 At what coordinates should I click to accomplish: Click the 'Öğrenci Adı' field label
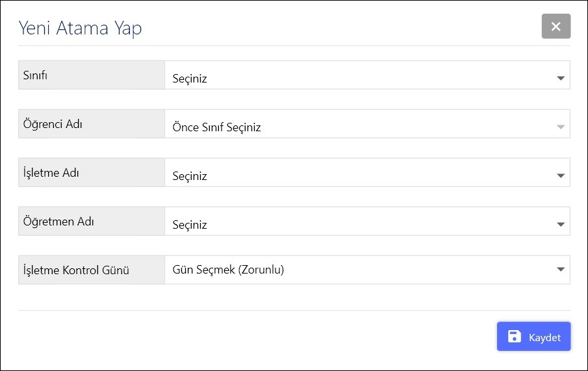click(53, 124)
